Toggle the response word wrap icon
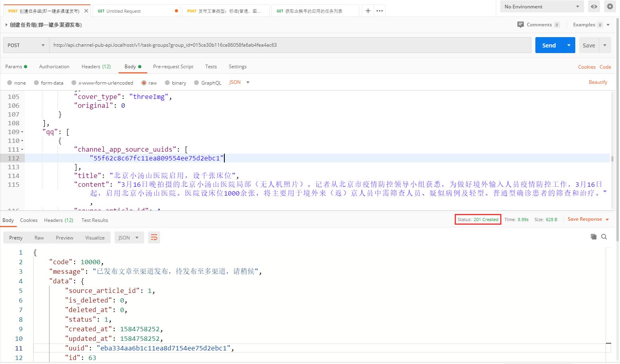This screenshot has width=620, height=364. [154, 237]
